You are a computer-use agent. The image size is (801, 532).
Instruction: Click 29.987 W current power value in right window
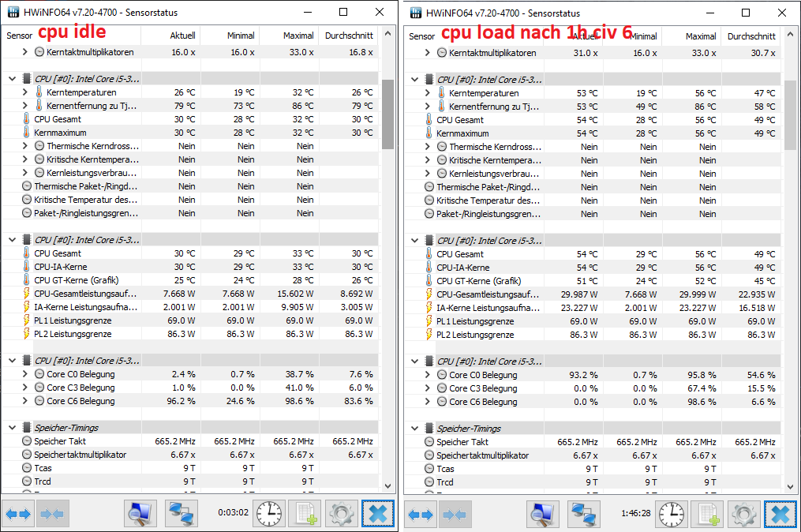click(578, 294)
